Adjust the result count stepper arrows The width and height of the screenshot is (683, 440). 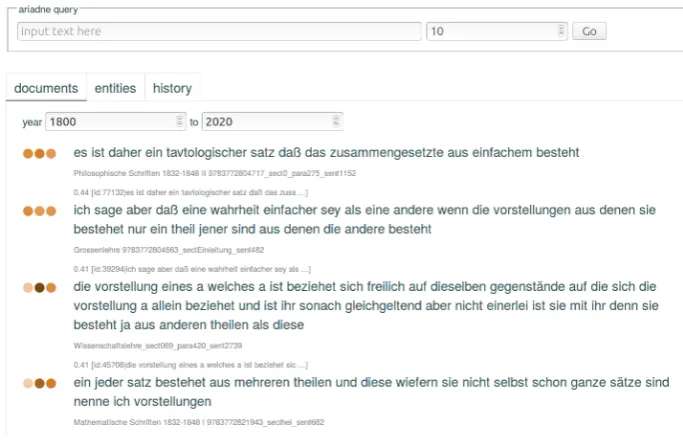(561, 31)
